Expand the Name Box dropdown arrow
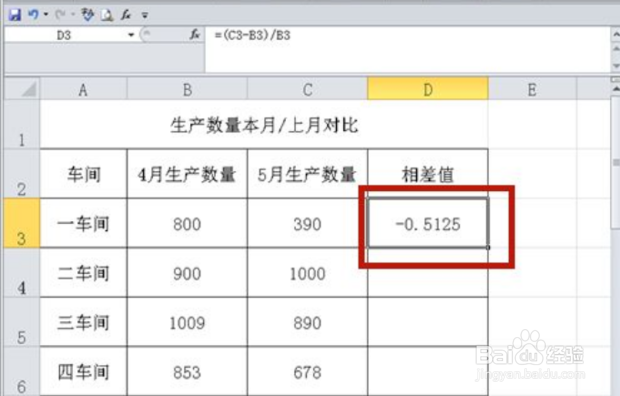Image resolution: width=620 pixels, height=396 pixels. point(131,35)
